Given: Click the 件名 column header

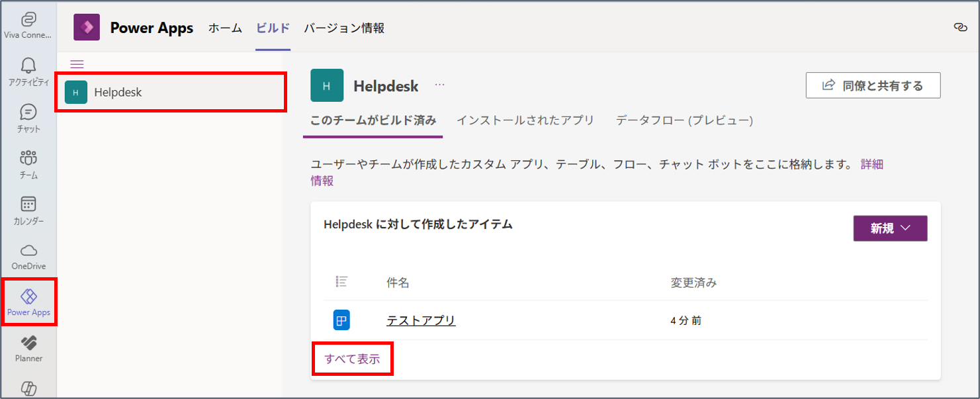Looking at the screenshot, I should point(398,283).
